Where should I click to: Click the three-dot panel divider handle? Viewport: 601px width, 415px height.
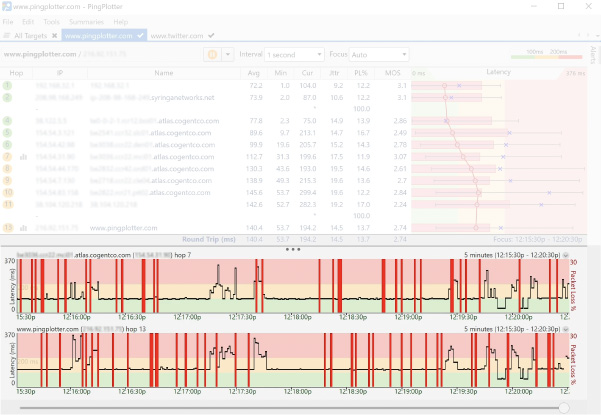point(293,249)
